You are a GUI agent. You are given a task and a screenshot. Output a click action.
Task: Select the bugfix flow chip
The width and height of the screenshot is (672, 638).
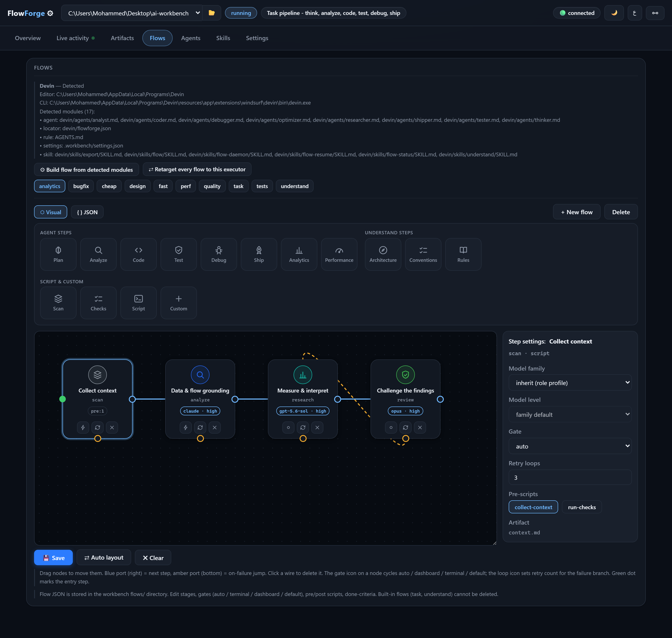pyautogui.click(x=81, y=186)
